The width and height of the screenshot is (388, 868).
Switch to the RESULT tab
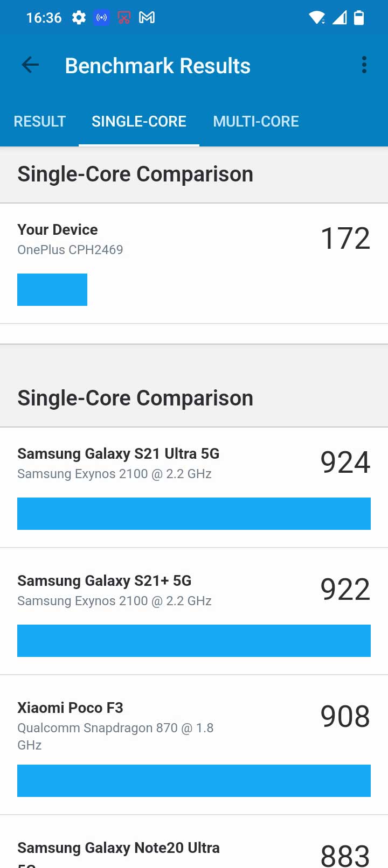(40, 122)
